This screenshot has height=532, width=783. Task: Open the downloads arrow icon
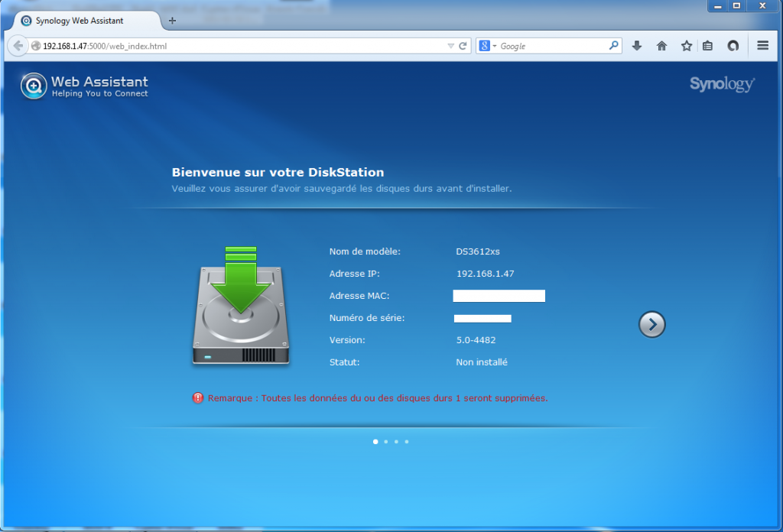click(637, 46)
